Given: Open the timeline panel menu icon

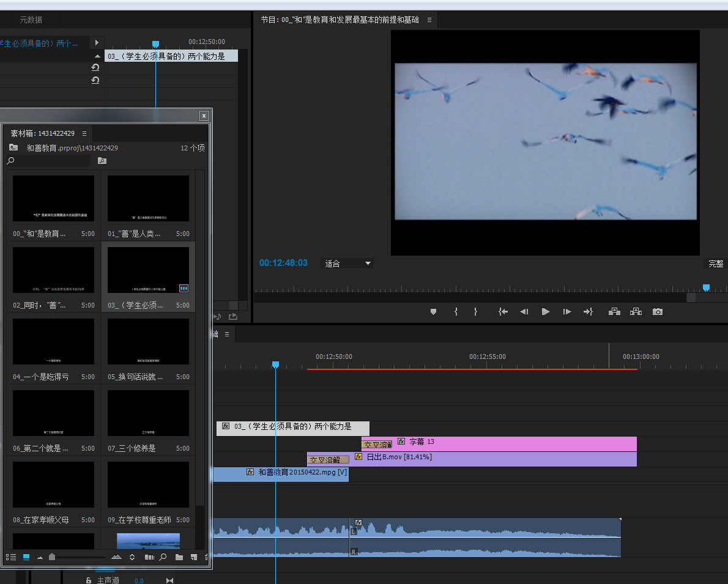Looking at the screenshot, I should click(x=227, y=335).
